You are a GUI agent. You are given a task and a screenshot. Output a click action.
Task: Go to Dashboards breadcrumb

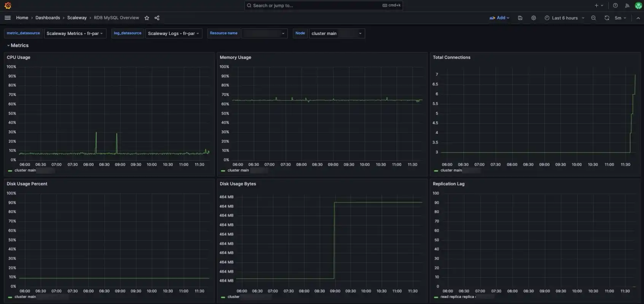tap(48, 18)
